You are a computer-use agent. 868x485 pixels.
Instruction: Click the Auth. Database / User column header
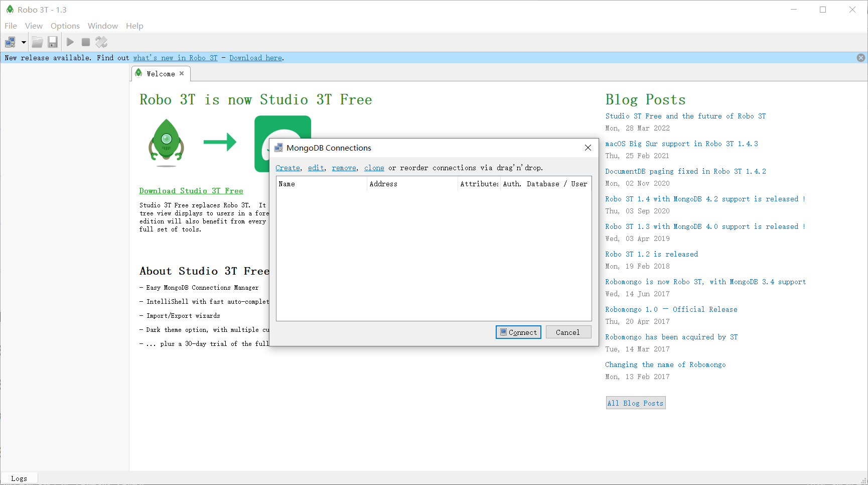pos(546,184)
